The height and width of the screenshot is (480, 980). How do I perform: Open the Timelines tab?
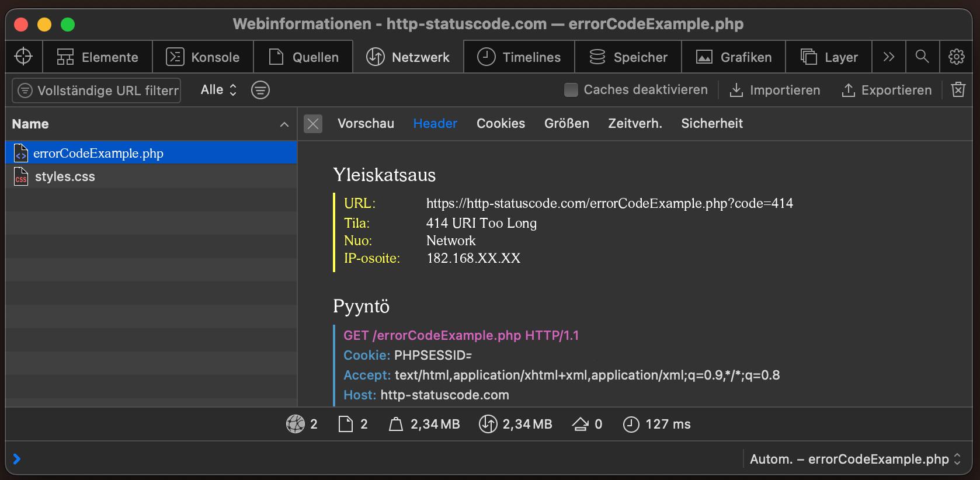[519, 57]
